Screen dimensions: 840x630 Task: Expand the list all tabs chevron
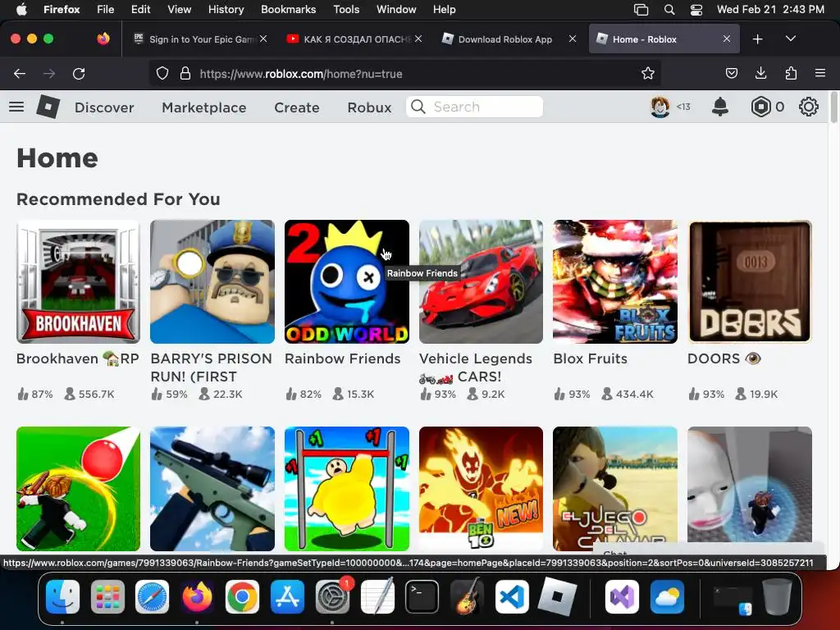790,39
